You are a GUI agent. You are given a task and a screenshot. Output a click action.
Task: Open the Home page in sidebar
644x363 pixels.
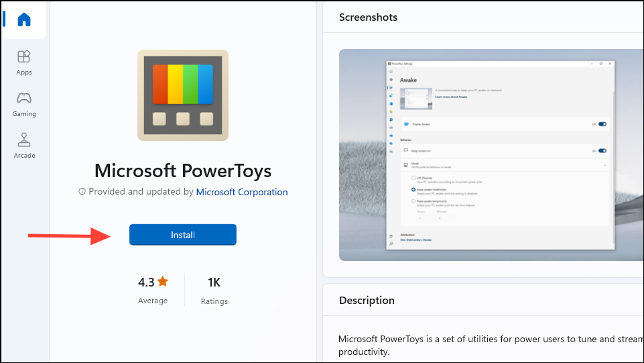click(x=24, y=19)
